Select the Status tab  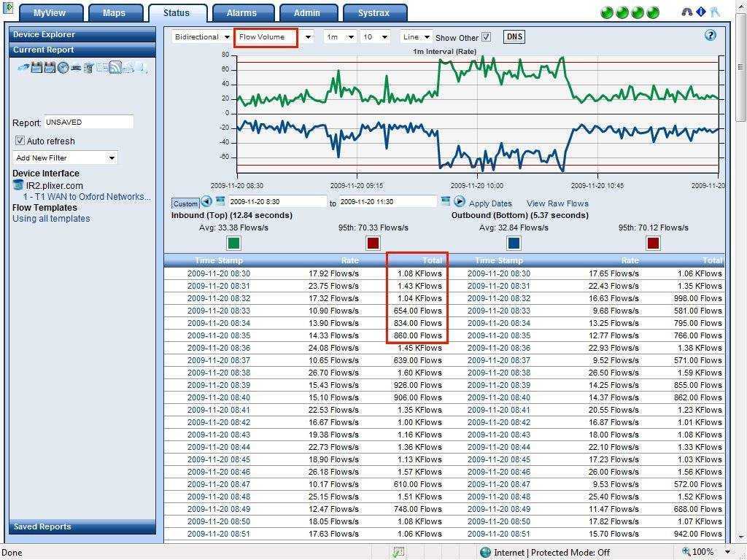pyautogui.click(x=177, y=13)
